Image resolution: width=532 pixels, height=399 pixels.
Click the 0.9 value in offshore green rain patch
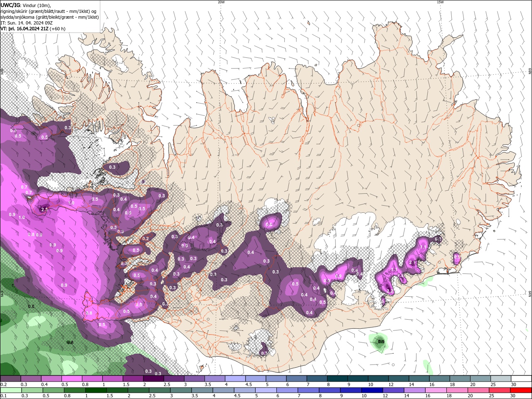tap(381, 342)
